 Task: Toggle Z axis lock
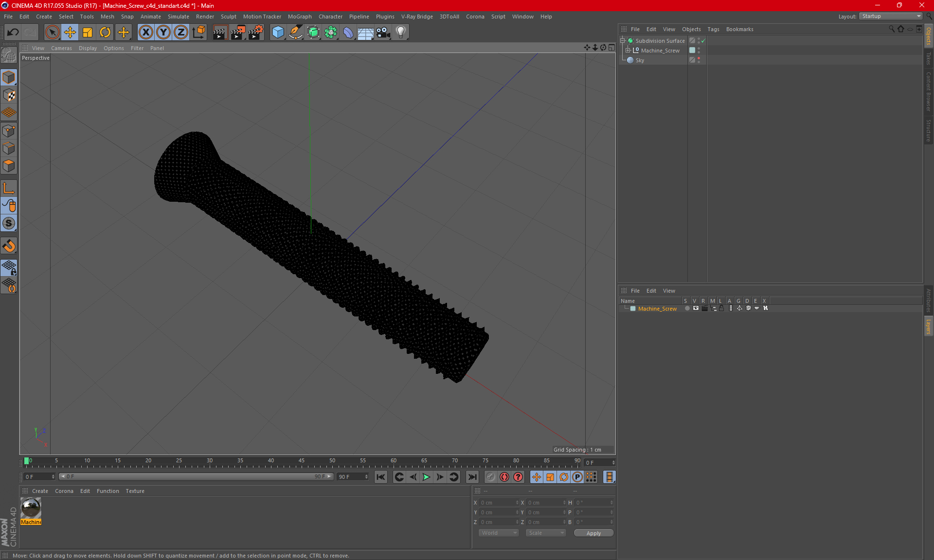click(181, 32)
